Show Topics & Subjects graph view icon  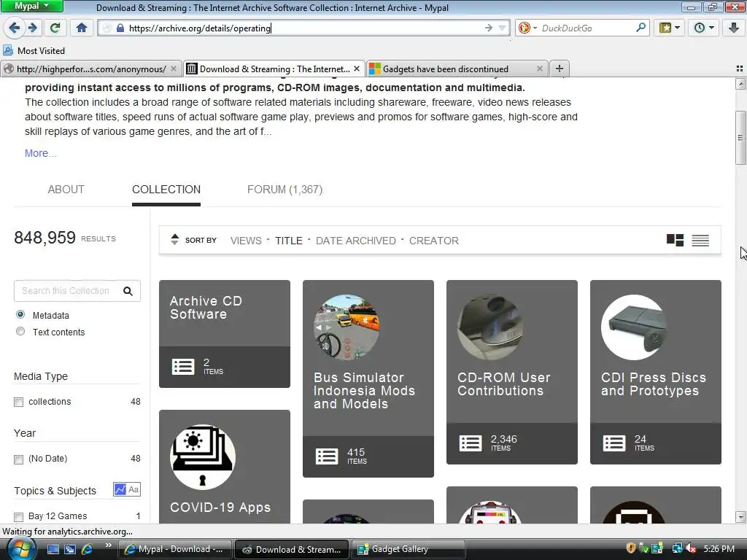pos(120,489)
